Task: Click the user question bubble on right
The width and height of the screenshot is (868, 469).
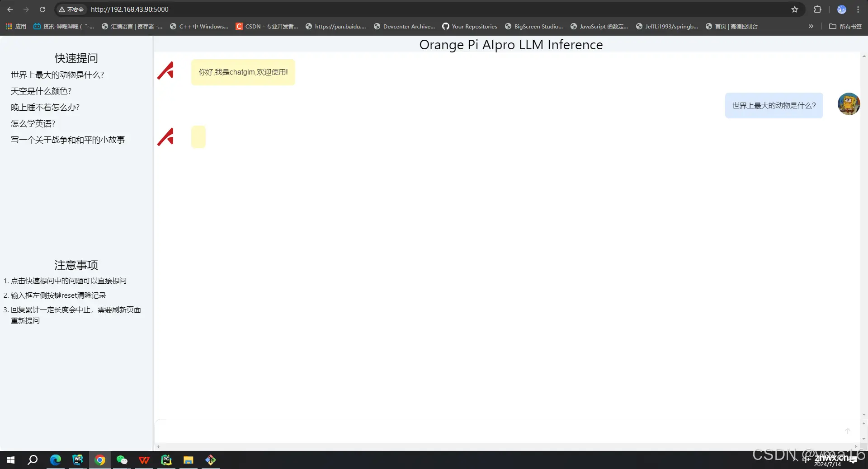Action: pyautogui.click(x=774, y=106)
